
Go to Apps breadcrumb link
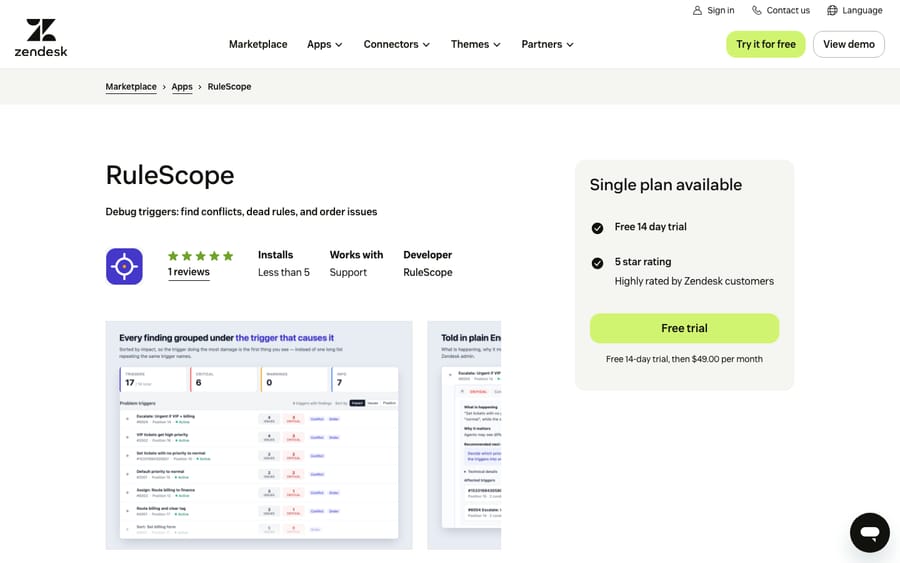[182, 87]
